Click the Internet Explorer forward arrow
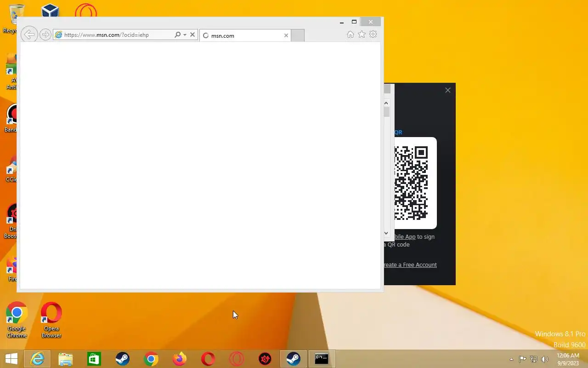The image size is (588, 368). [x=45, y=34]
